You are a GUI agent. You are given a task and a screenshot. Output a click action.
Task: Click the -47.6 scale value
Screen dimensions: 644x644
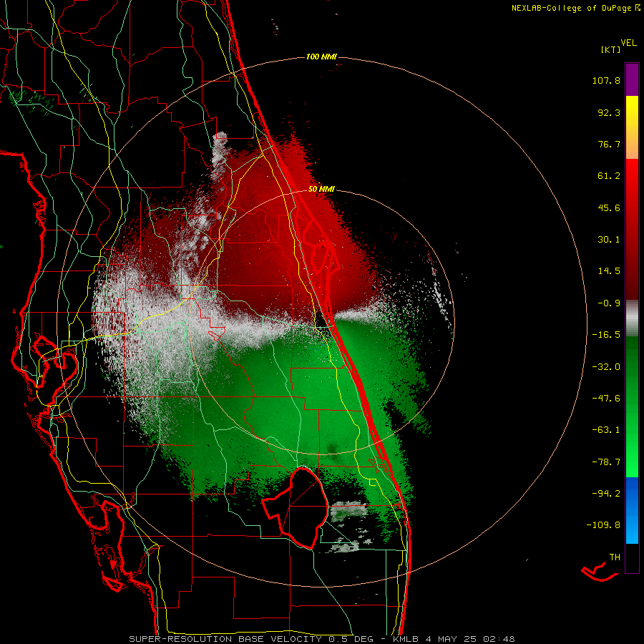pos(606,399)
